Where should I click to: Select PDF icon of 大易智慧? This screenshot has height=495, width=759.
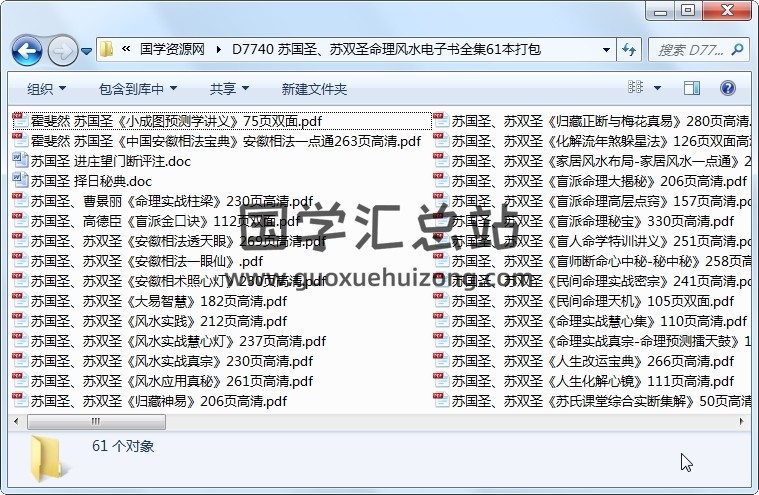coord(20,300)
